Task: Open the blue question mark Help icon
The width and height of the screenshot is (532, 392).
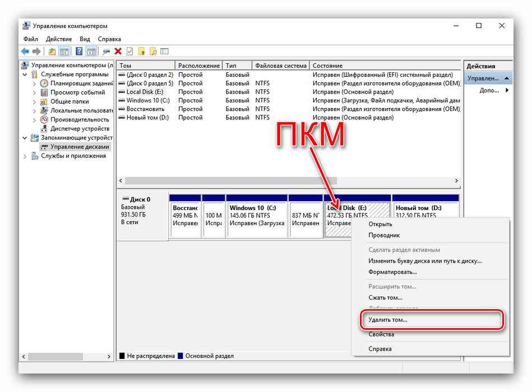Action: point(78,51)
